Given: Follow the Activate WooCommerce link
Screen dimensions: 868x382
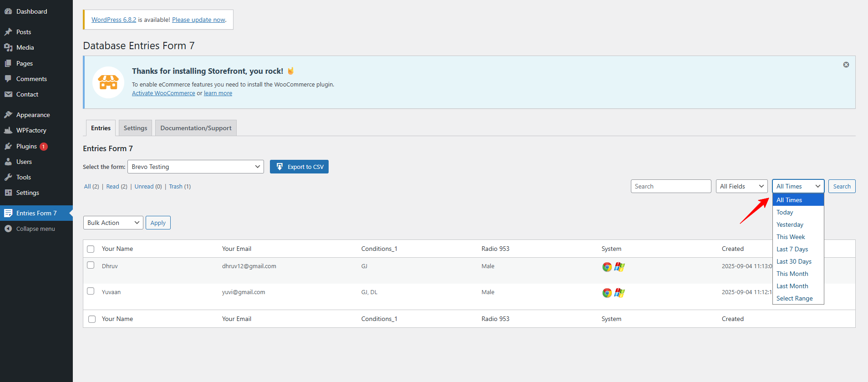Looking at the screenshot, I should (x=163, y=93).
